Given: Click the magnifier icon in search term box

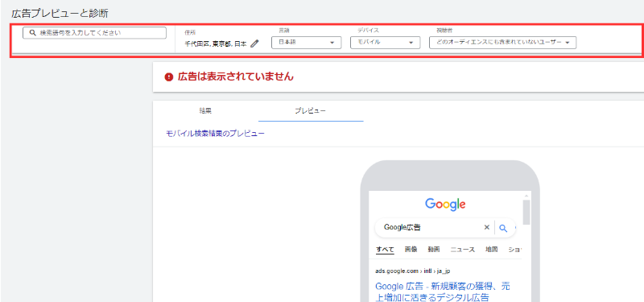Looking at the screenshot, I should point(33,33).
